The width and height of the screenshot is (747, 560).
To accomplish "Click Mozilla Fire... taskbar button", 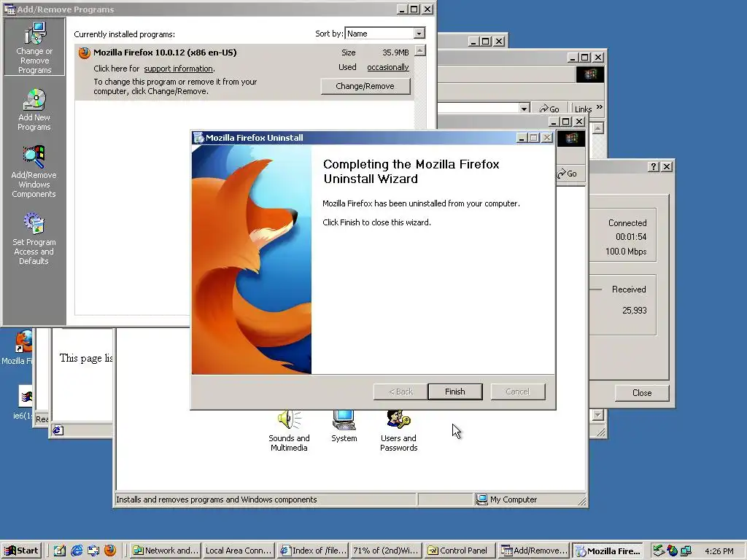I will click(x=608, y=551).
